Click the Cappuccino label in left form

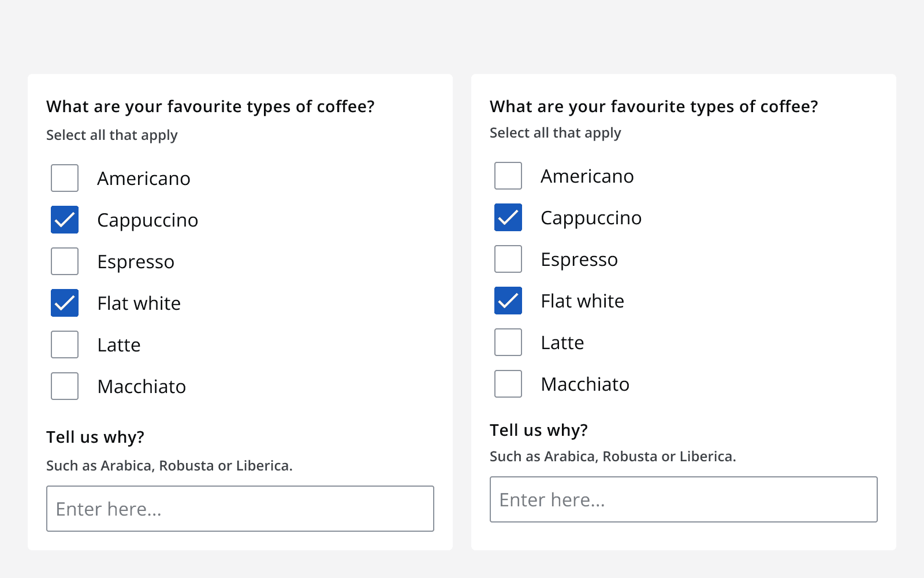148,220
